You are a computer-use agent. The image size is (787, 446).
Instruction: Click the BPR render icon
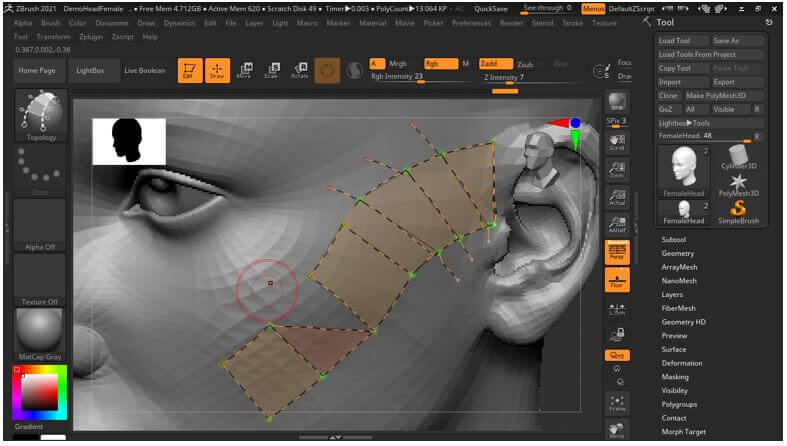(617, 102)
